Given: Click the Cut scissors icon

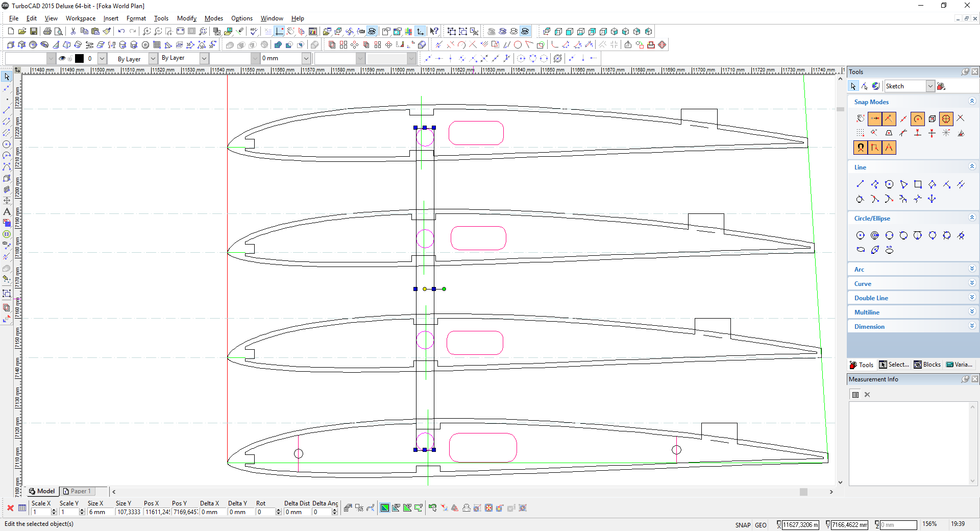Looking at the screenshot, I should tap(73, 31).
